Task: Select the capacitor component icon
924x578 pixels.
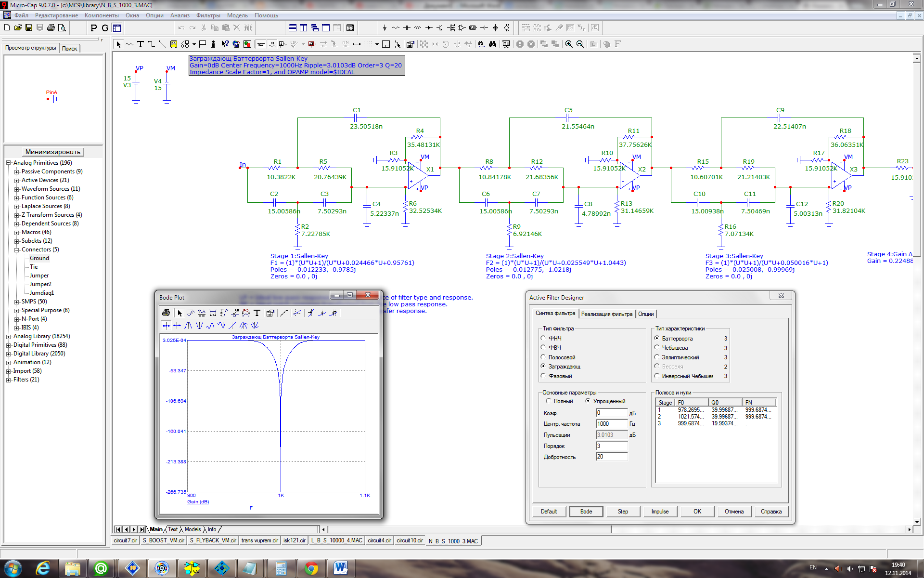Action: tap(406, 28)
